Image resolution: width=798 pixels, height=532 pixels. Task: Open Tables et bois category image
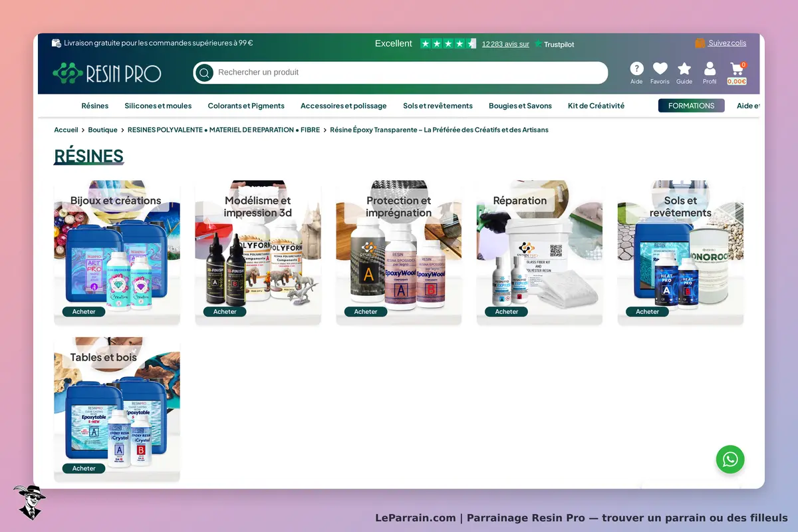(117, 410)
